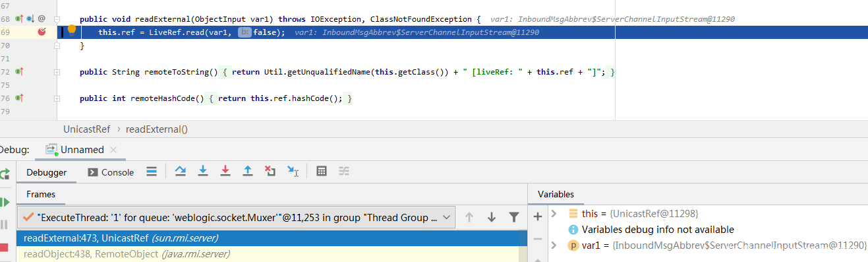Click the Step Into icon

pyautogui.click(x=203, y=172)
